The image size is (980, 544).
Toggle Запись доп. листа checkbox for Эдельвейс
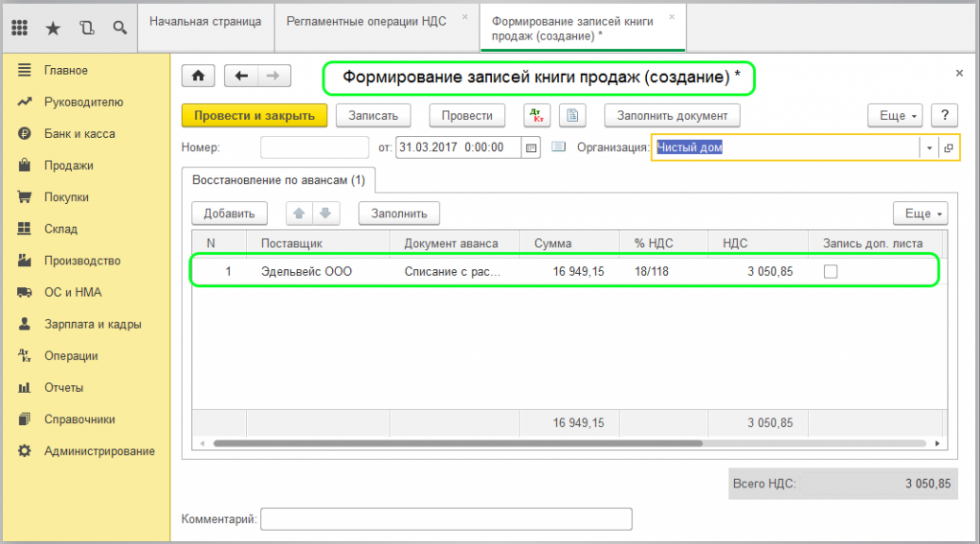831,272
